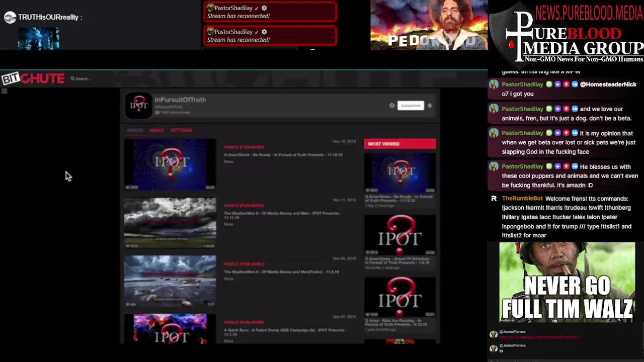Switch to the Videos tab

(134, 130)
